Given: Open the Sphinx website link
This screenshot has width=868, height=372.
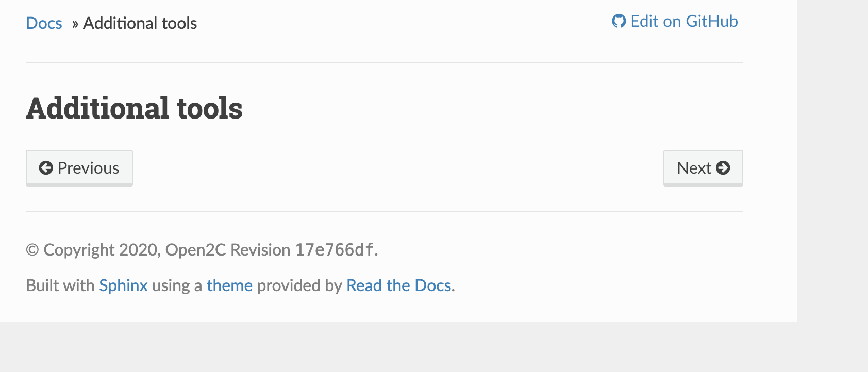Looking at the screenshot, I should (x=123, y=285).
